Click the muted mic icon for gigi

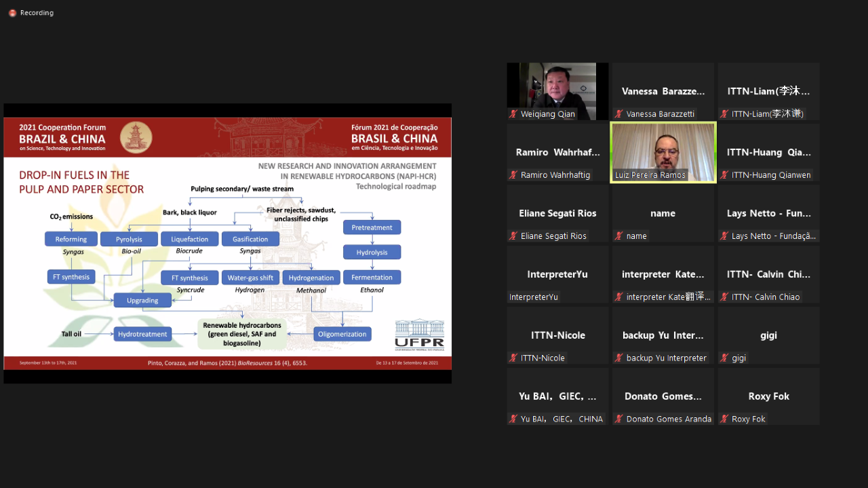[725, 358]
